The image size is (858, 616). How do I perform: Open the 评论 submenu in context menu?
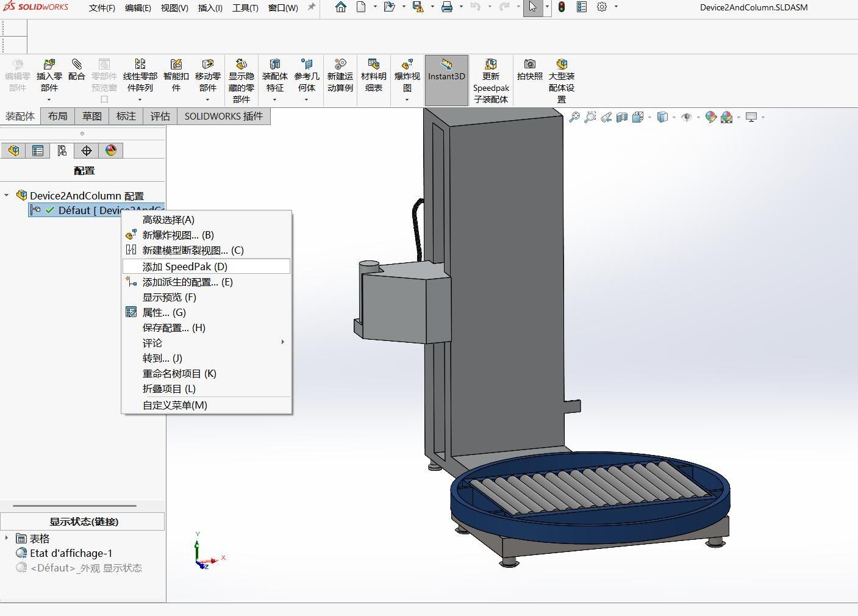(x=206, y=343)
